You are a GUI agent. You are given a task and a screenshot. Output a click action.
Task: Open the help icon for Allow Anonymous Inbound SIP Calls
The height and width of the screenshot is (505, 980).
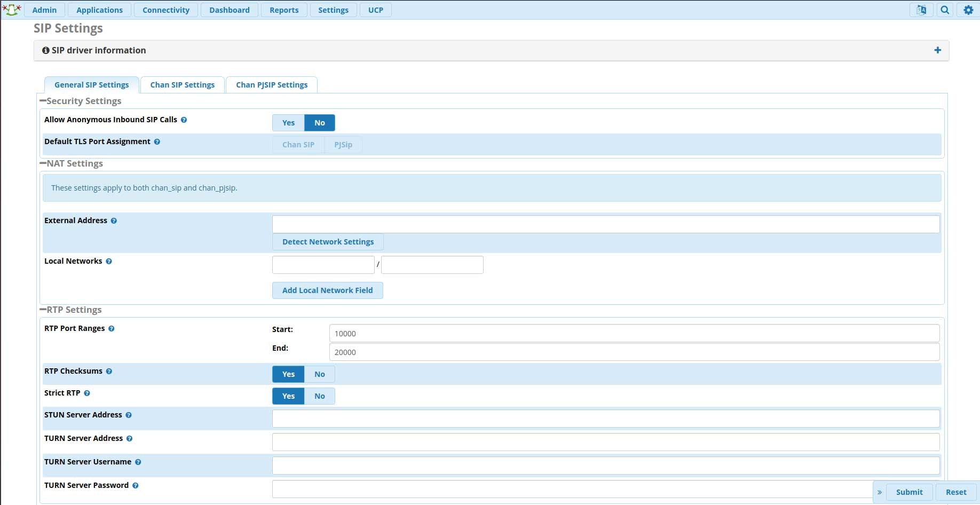(184, 120)
